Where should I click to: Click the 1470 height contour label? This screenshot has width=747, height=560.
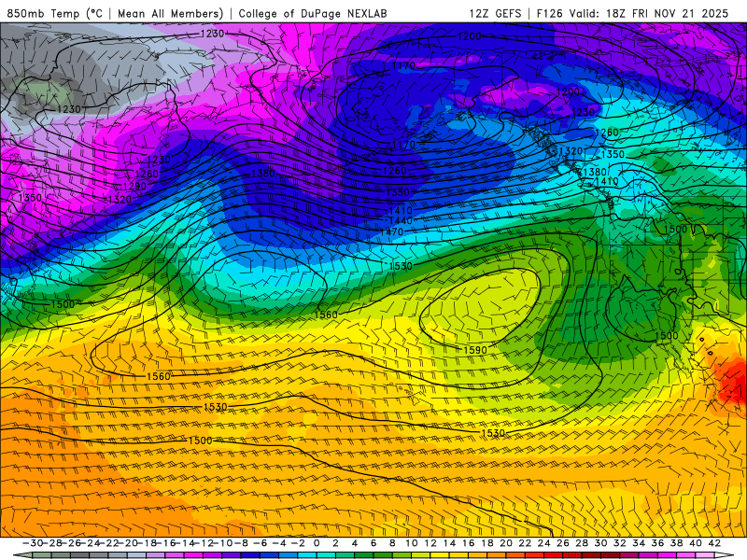(391, 231)
